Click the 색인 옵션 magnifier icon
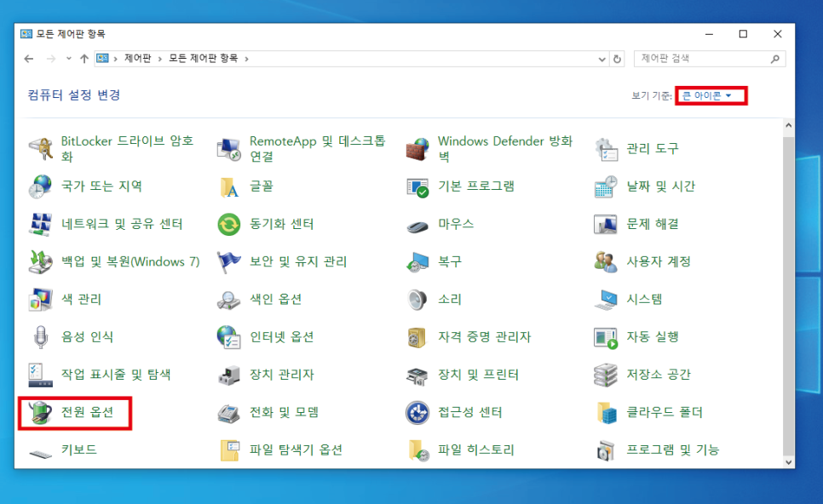823x504 pixels. [229, 300]
